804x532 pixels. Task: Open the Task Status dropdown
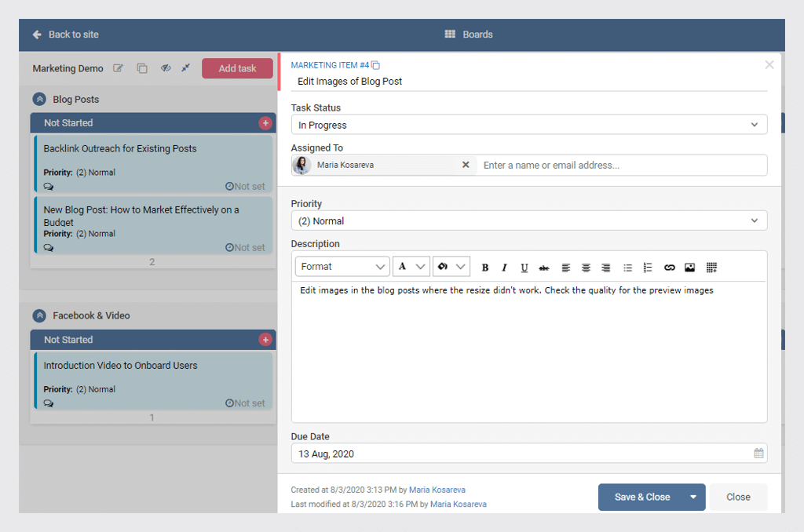pyautogui.click(x=528, y=125)
